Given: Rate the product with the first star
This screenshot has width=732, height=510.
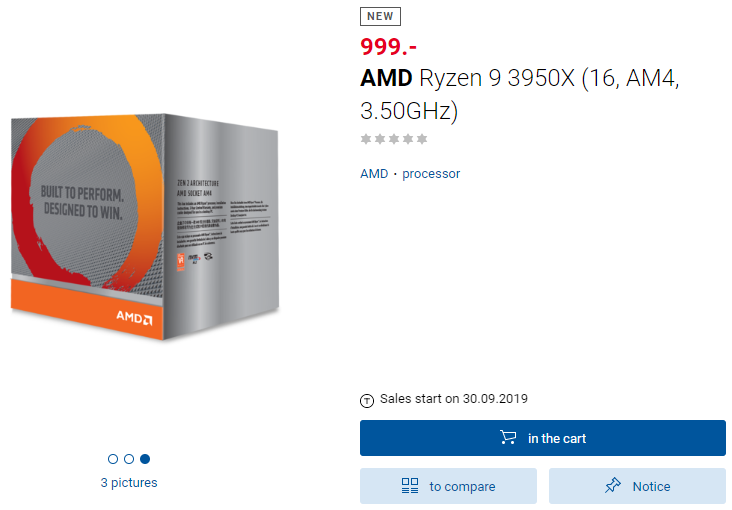Looking at the screenshot, I should point(366,139).
